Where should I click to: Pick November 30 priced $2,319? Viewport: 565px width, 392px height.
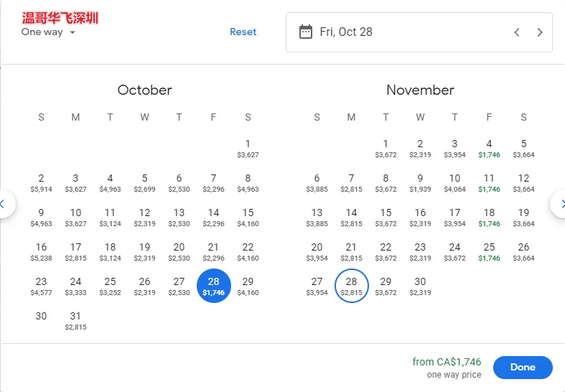coord(420,286)
